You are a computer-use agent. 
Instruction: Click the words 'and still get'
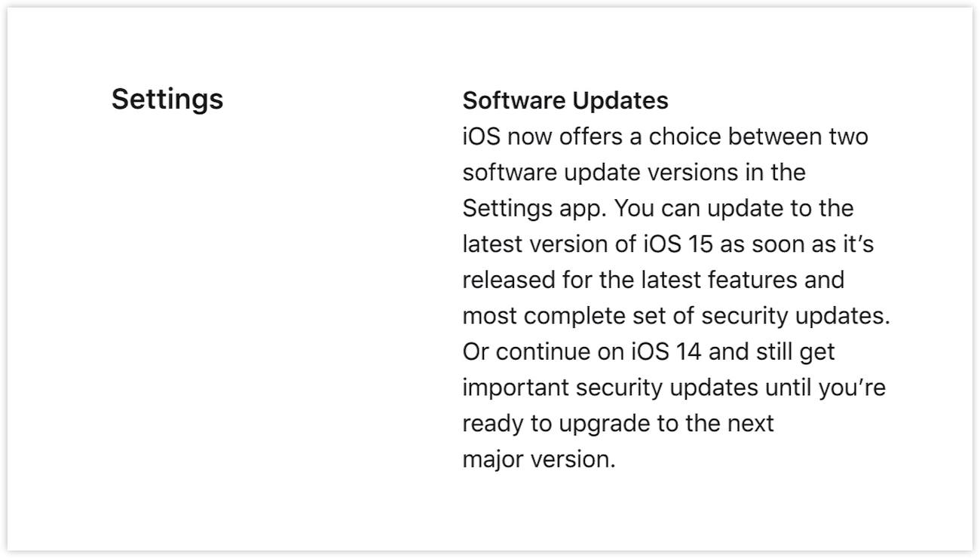pos(776,352)
